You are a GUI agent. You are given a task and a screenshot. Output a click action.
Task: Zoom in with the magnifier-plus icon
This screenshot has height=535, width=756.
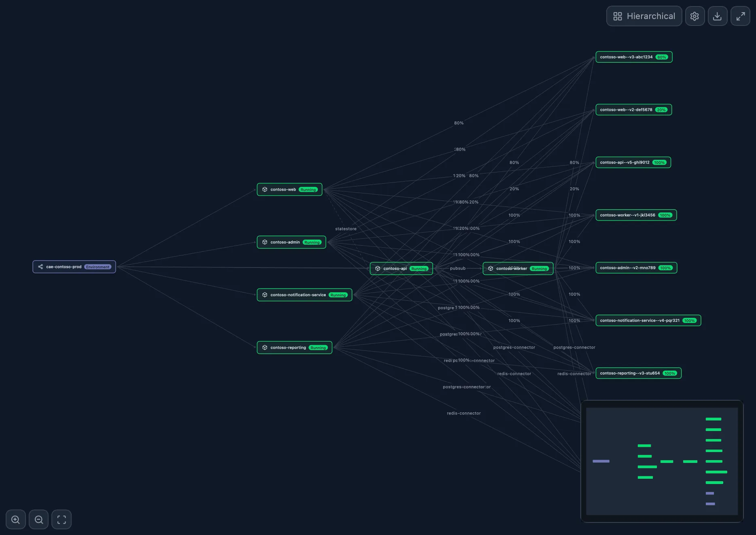coord(15,519)
